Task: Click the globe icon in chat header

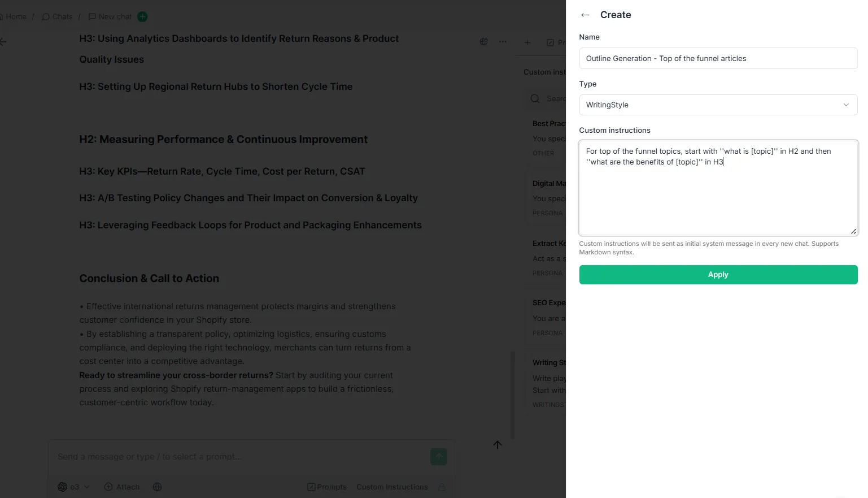Action: 484,42
